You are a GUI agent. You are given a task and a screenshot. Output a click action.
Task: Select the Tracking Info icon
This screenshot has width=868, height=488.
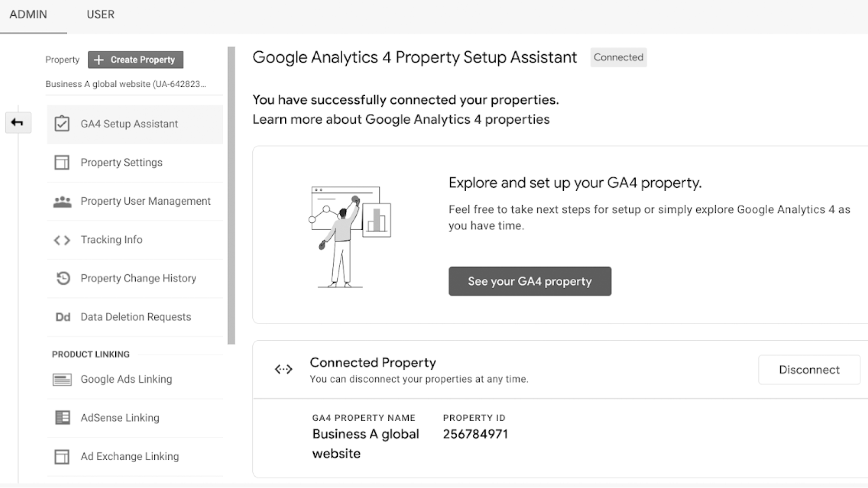(x=62, y=239)
